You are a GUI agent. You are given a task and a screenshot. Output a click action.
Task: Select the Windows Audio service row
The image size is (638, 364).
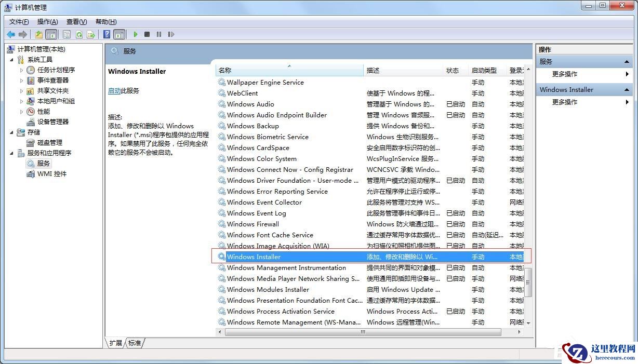coord(251,104)
